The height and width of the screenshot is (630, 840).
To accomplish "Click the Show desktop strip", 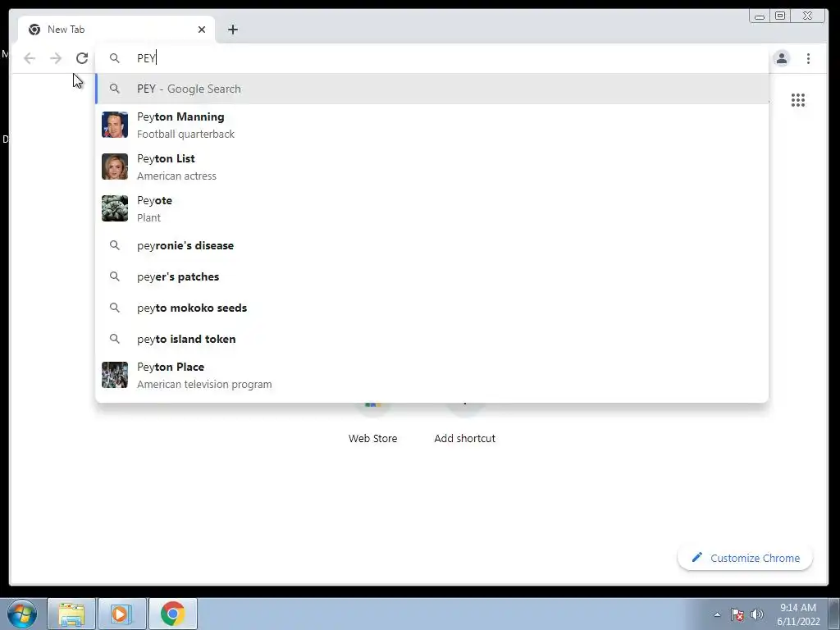I will point(834,614).
